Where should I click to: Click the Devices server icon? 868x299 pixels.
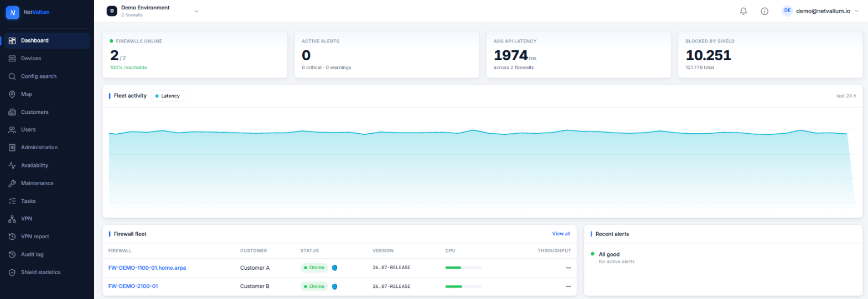click(x=12, y=59)
